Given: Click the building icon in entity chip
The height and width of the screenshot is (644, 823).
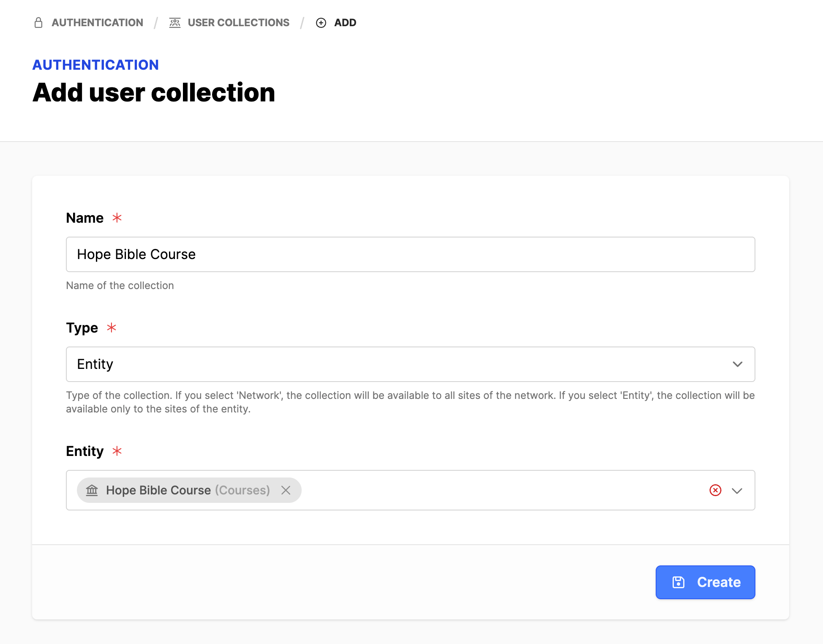Looking at the screenshot, I should (92, 490).
